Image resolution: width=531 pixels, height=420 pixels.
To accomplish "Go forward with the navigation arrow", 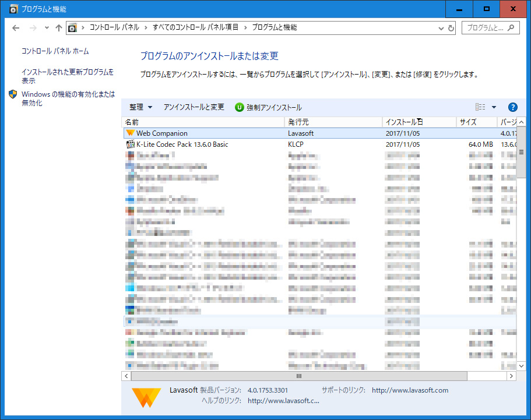I will tap(33, 28).
